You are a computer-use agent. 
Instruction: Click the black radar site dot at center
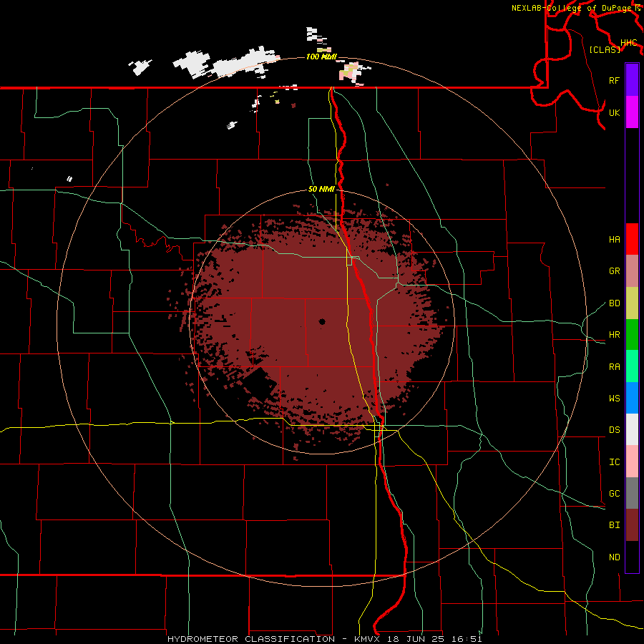point(322,321)
